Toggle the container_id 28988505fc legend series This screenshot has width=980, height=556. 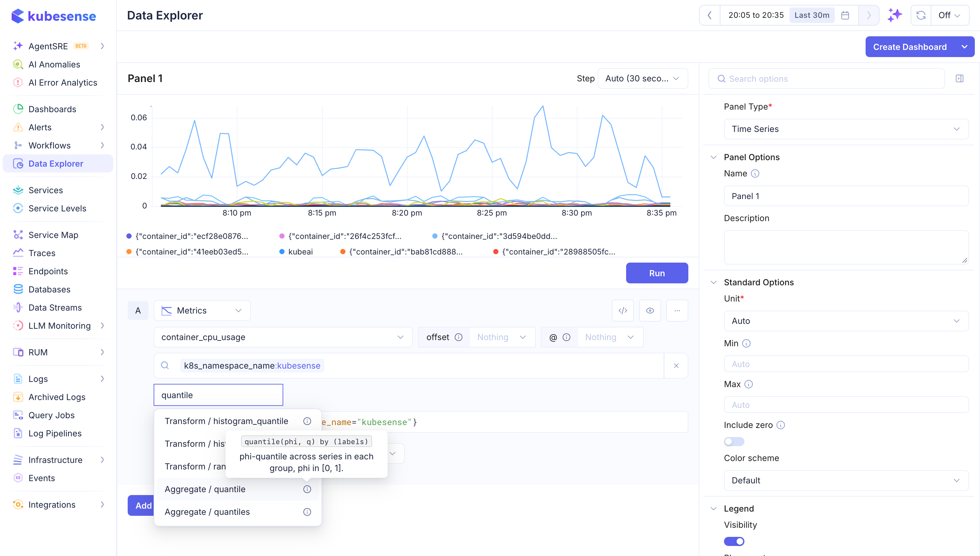click(554, 252)
